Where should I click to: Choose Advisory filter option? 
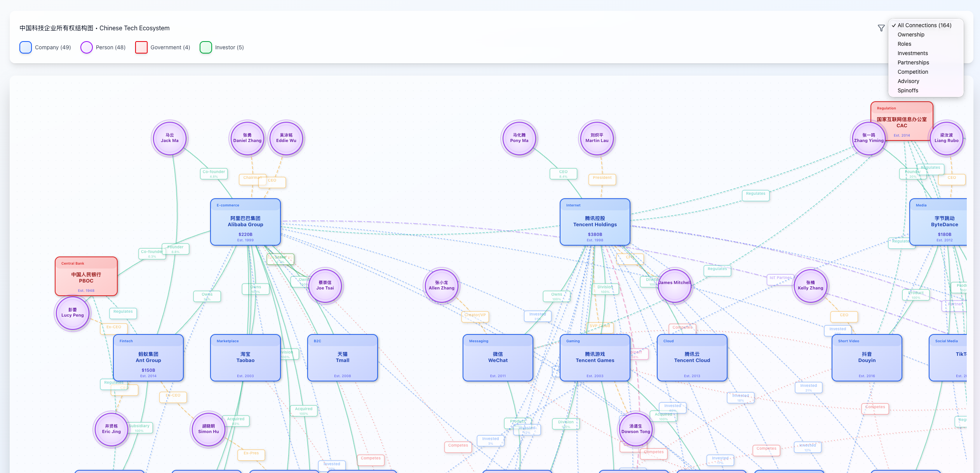(926, 81)
